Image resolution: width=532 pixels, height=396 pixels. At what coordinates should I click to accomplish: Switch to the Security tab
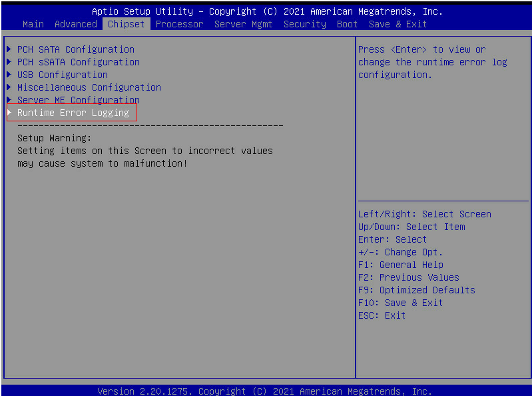pos(304,24)
